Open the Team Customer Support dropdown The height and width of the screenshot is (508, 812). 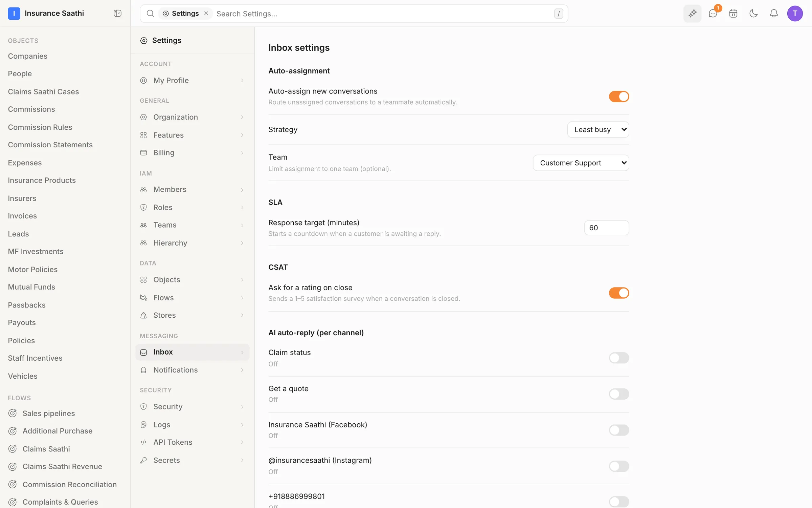tap(581, 163)
